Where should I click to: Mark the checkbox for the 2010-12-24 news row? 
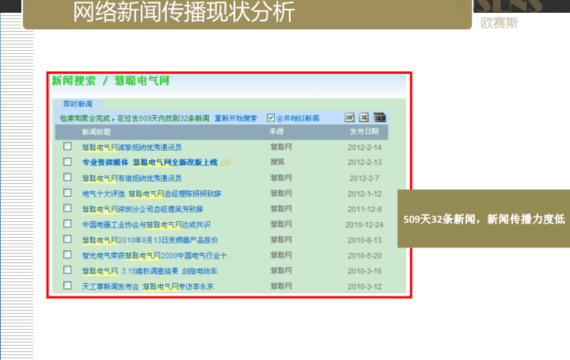[67, 224]
